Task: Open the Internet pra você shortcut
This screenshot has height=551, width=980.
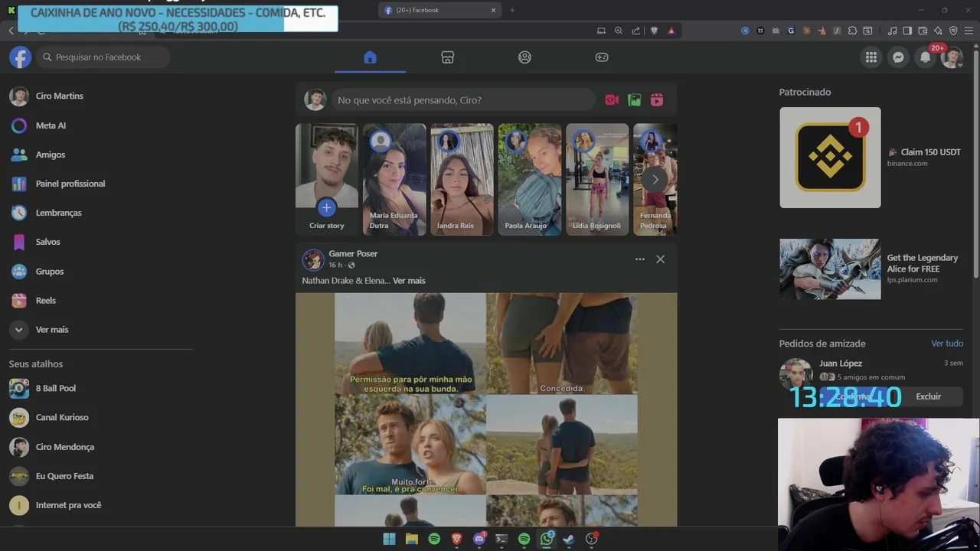Action: click(x=100, y=505)
